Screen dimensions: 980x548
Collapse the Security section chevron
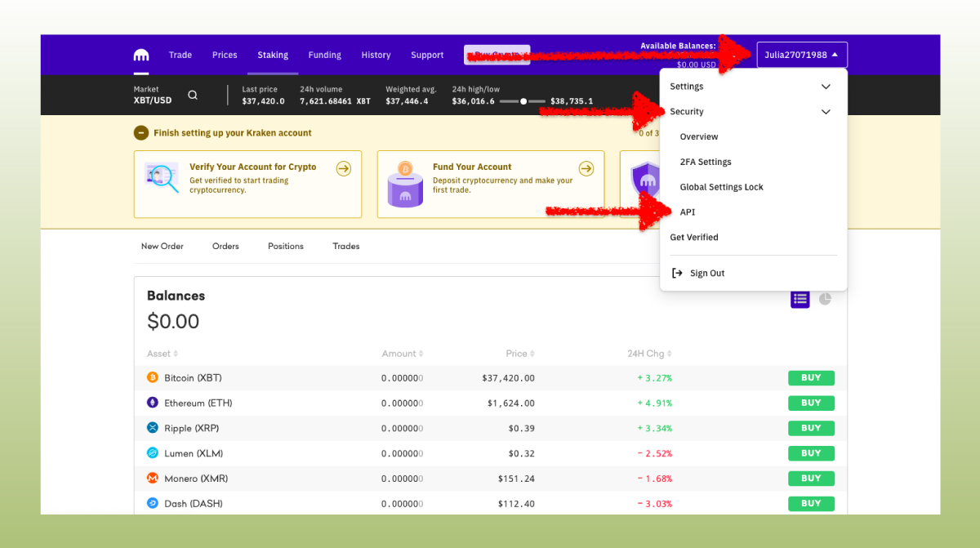(x=825, y=111)
